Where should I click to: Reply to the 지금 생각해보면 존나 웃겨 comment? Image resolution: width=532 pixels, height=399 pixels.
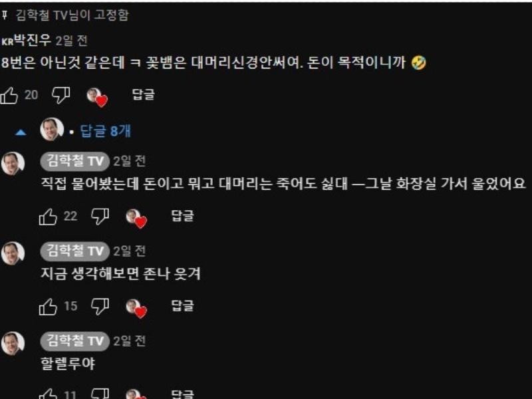[182, 306]
